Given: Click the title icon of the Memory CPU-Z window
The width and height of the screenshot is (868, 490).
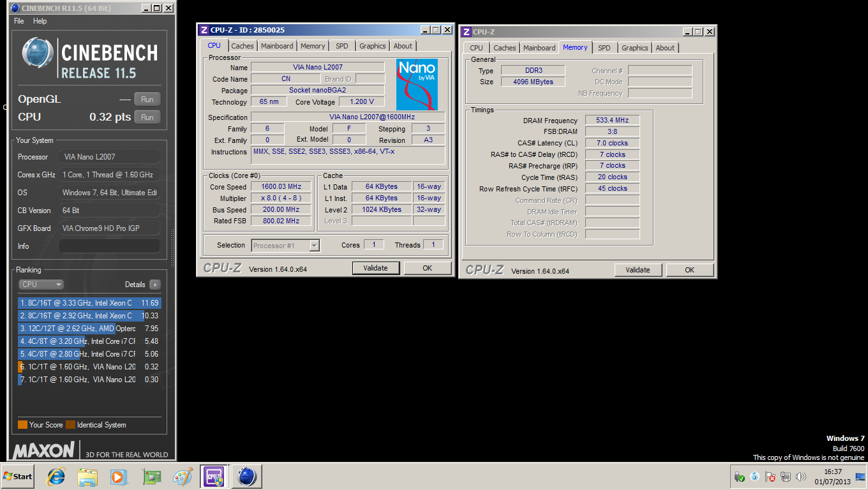Looking at the screenshot, I should (x=466, y=32).
